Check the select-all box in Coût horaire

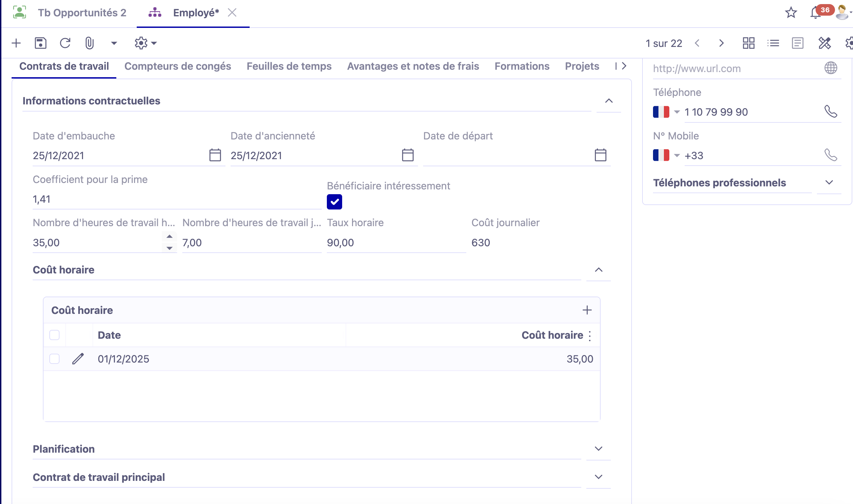pos(54,335)
